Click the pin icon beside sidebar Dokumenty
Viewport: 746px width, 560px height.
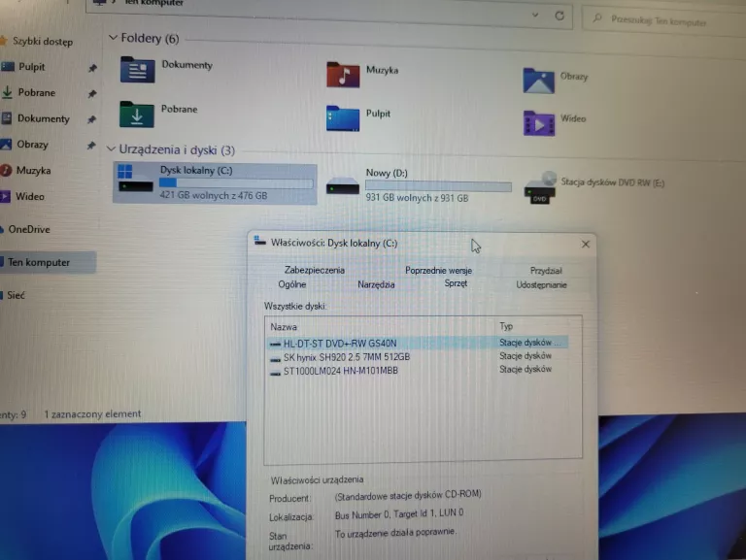[92, 119]
